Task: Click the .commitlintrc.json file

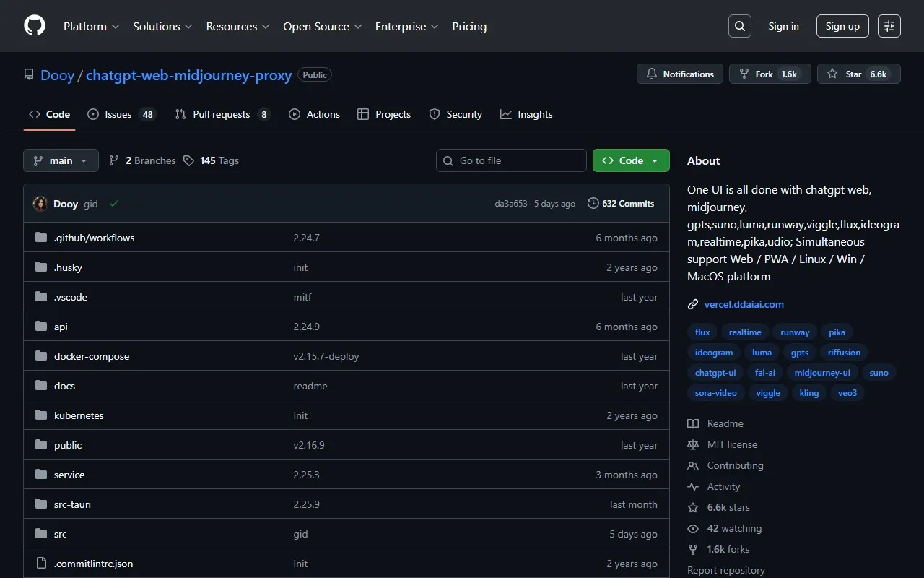Action: (x=93, y=564)
